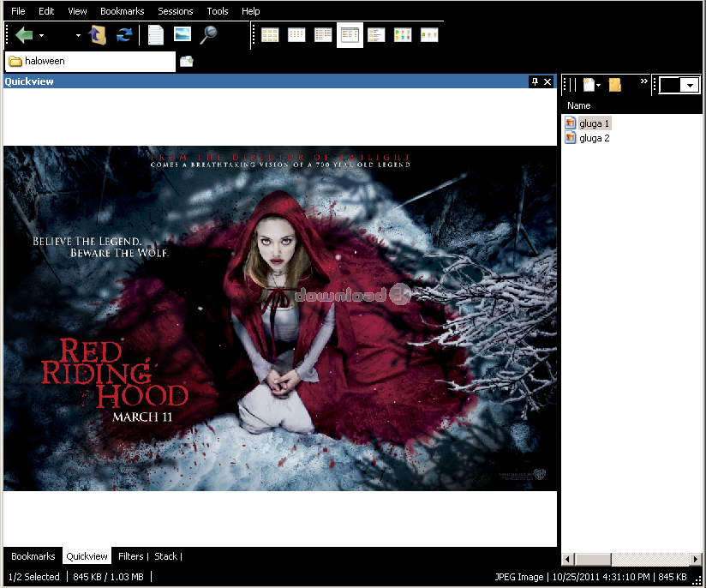Open the back history dropdown arrow
This screenshot has height=588, width=706.
(41, 35)
